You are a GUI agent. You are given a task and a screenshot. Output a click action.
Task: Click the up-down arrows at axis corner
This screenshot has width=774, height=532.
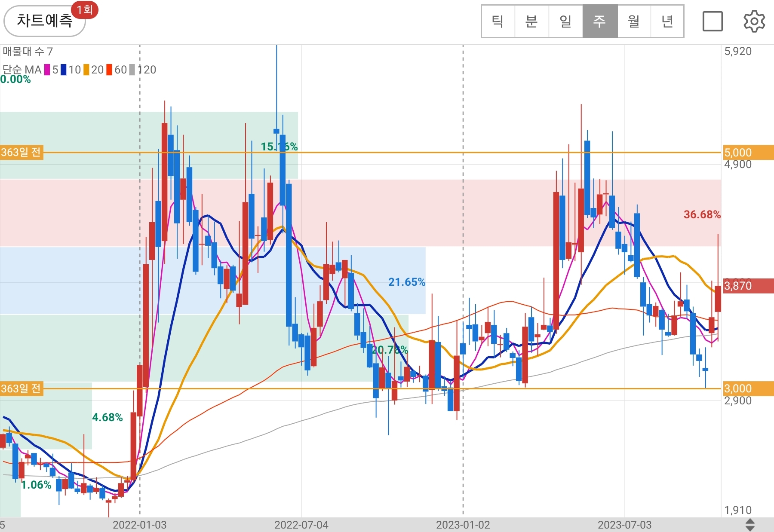[x=750, y=525]
